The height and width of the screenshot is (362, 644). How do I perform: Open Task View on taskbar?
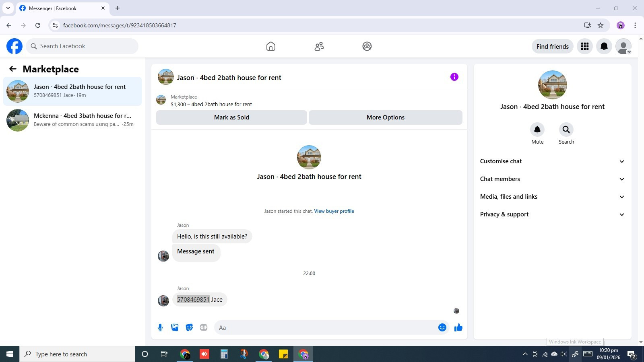click(164, 354)
